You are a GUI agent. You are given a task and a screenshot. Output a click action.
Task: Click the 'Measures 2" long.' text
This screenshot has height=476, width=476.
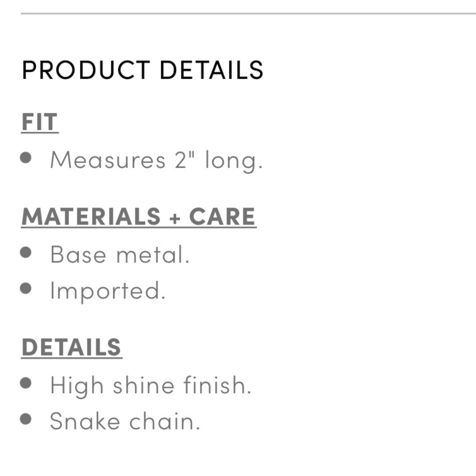[156, 160]
